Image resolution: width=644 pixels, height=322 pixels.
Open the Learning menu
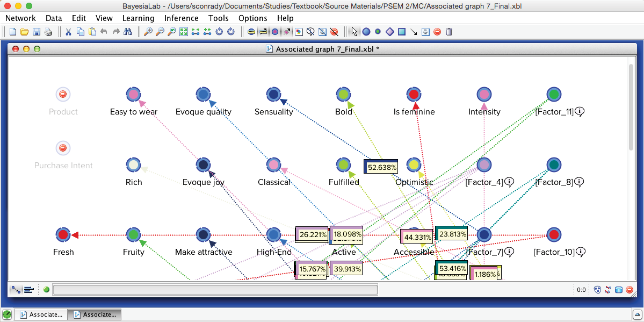pyautogui.click(x=138, y=18)
